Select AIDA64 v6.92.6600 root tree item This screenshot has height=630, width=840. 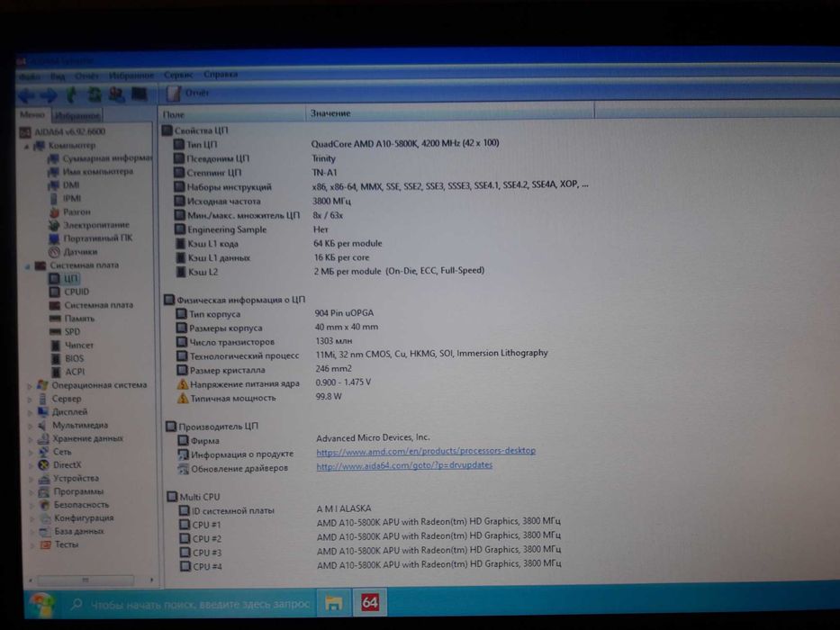tap(63, 131)
